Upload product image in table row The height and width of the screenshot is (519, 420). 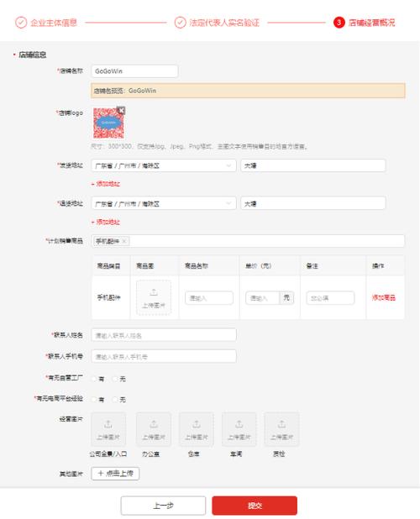(x=154, y=297)
